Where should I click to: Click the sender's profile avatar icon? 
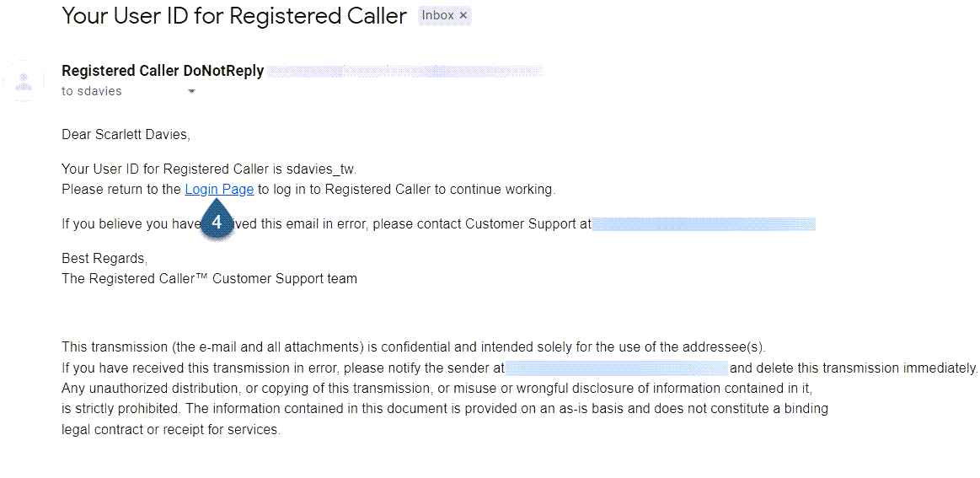pos(24,81)
